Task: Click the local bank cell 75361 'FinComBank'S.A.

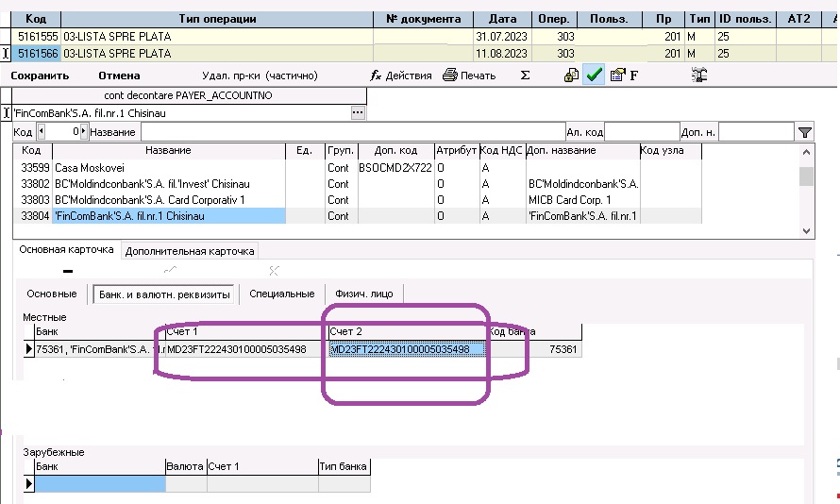Action: [100, 349]
